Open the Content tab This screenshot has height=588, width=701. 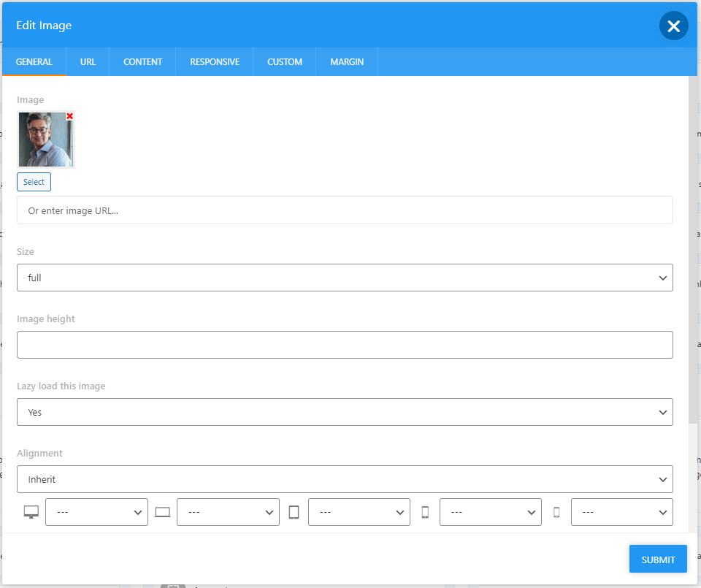click(x=142, y=61)
